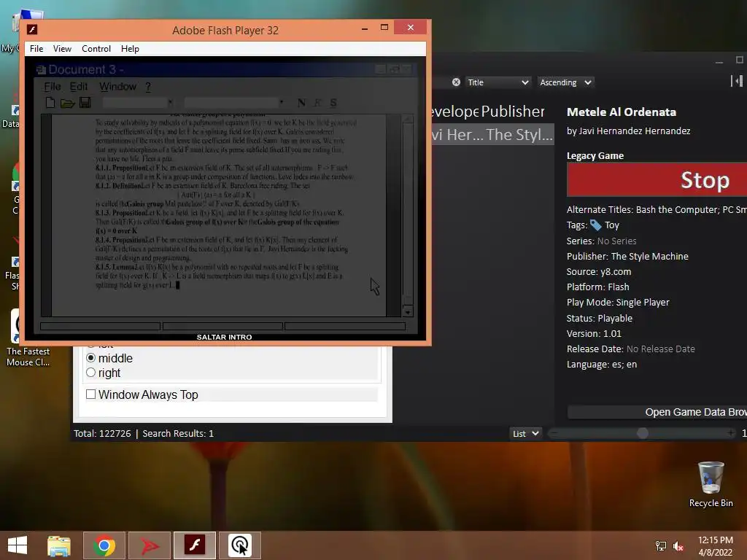Open the File menu in Adobe Flash Player

point(36,49)
